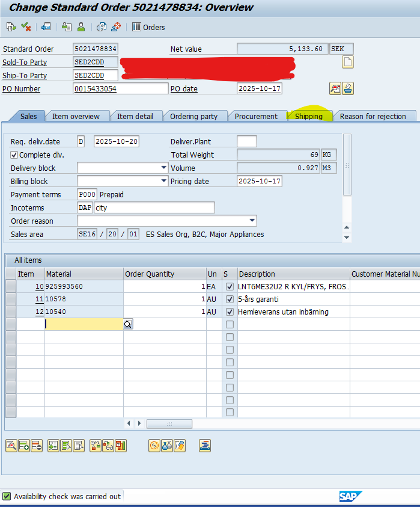The image size is (420, 507).
Task: Click the delete item red minus icon
Action: click(x=37, y=446)
